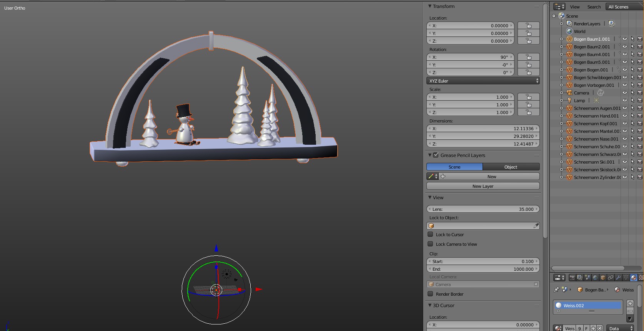Open the outliner editor type selector
This screenshot has height=331, width=644.
click(x=559, y=7)
